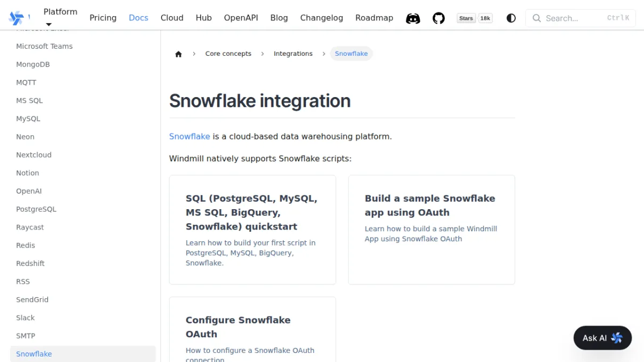Toggle dark mode contrast icon
Image resolution: width=644 pixels, height=362 pixels.
point(511,18)
